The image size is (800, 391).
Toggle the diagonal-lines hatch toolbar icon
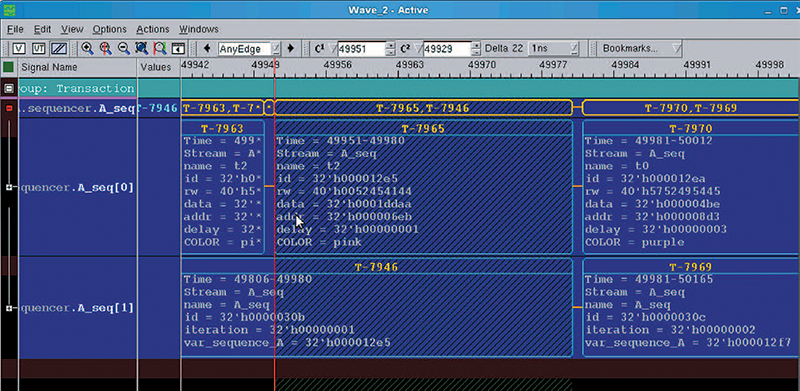pos(59,48)
